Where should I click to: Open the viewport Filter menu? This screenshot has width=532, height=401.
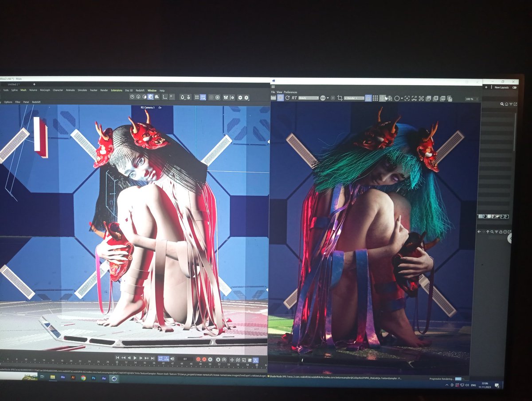click(x=18, y=102)
